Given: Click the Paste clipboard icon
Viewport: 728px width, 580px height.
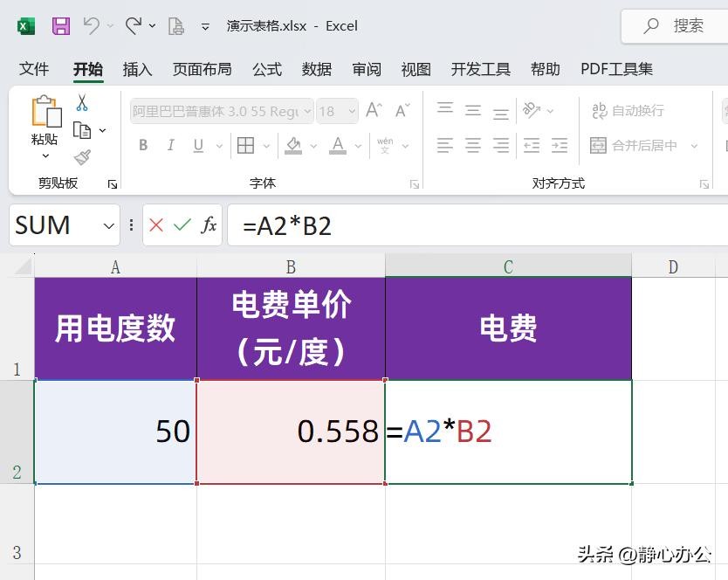Looking at the screenshot, I should click(45, 121).
